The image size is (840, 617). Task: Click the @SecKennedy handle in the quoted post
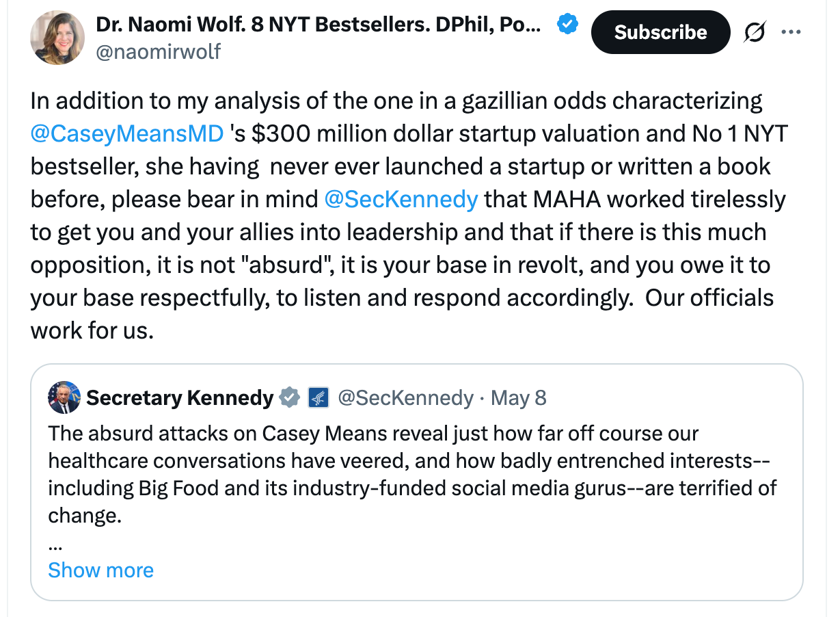click(x=406, y=397)
